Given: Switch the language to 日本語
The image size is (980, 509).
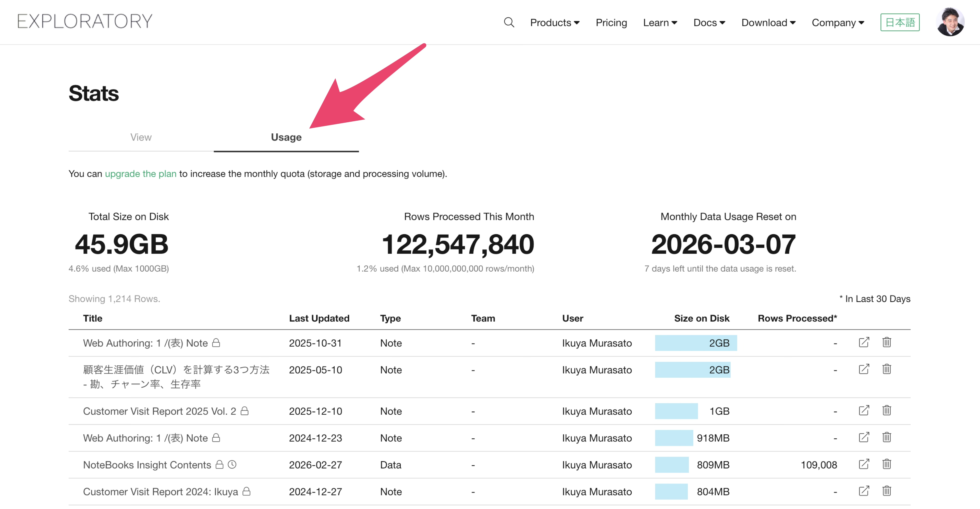Looking at the screenshot, I should click(x=900, y=22).
